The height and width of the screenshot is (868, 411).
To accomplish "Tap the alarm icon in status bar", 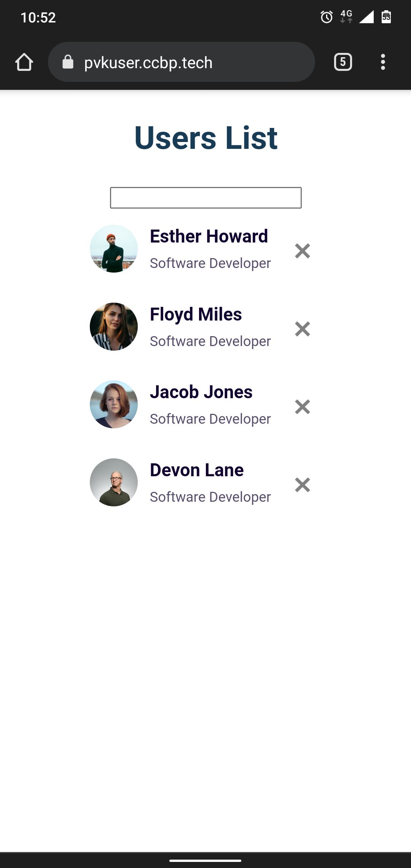I will (327, 17).
